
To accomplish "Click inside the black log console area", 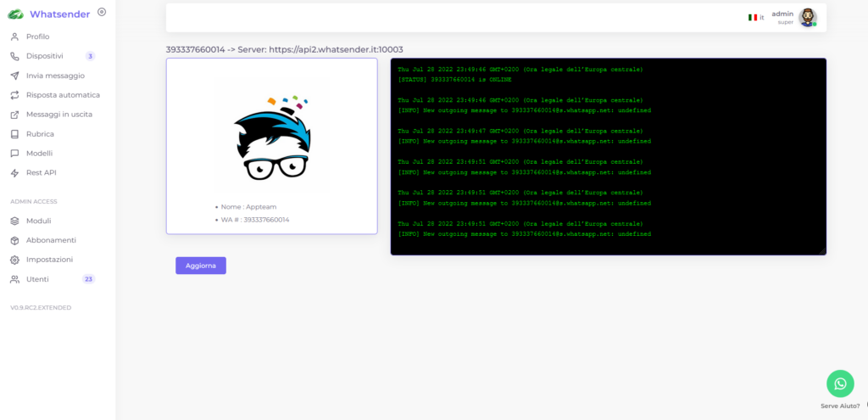I will click(x=609, y=157).
